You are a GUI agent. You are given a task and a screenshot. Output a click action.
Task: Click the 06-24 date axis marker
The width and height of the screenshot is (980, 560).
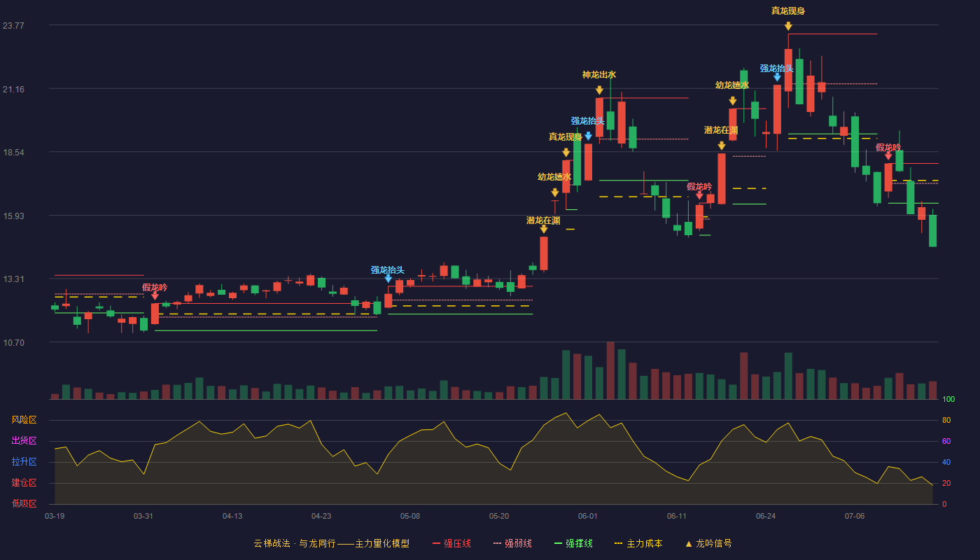coord(766,516)
